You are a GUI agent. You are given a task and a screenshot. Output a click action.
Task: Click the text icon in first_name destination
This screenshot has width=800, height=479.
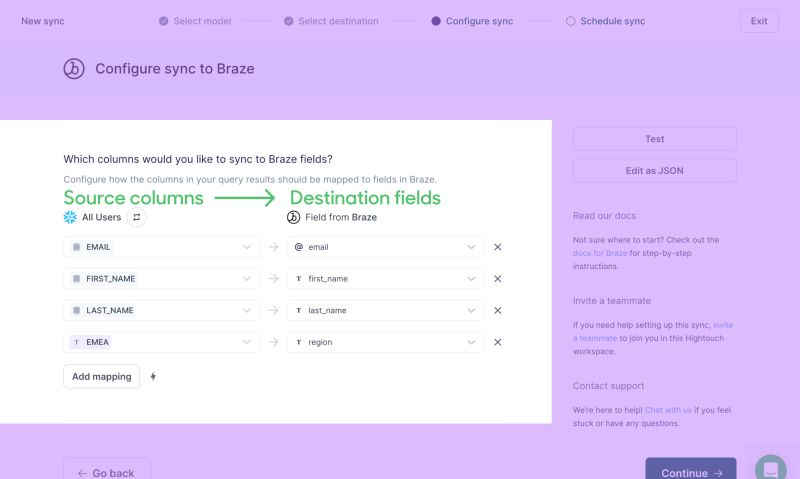pyautogui.click(x=298, y=279)
